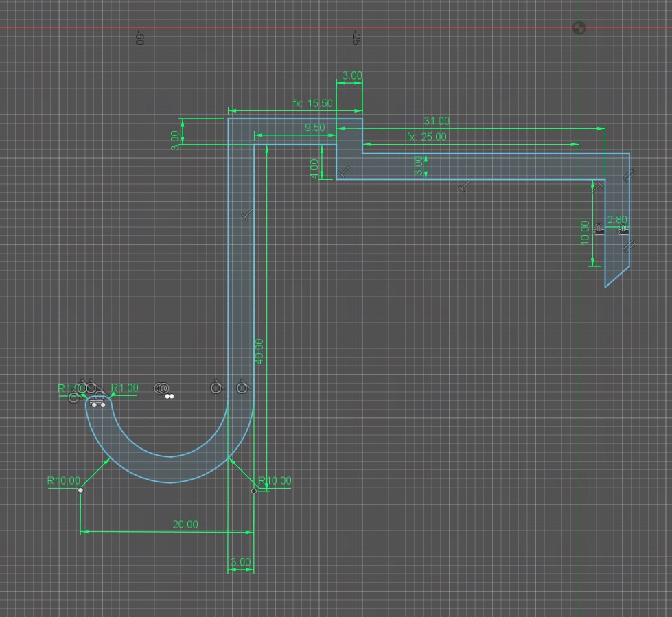Image resolution: width=672 pixels, height=617 pixels.
Task: Select tangent constraint icon on vertical bar's right edge
Action: [243, 387]
